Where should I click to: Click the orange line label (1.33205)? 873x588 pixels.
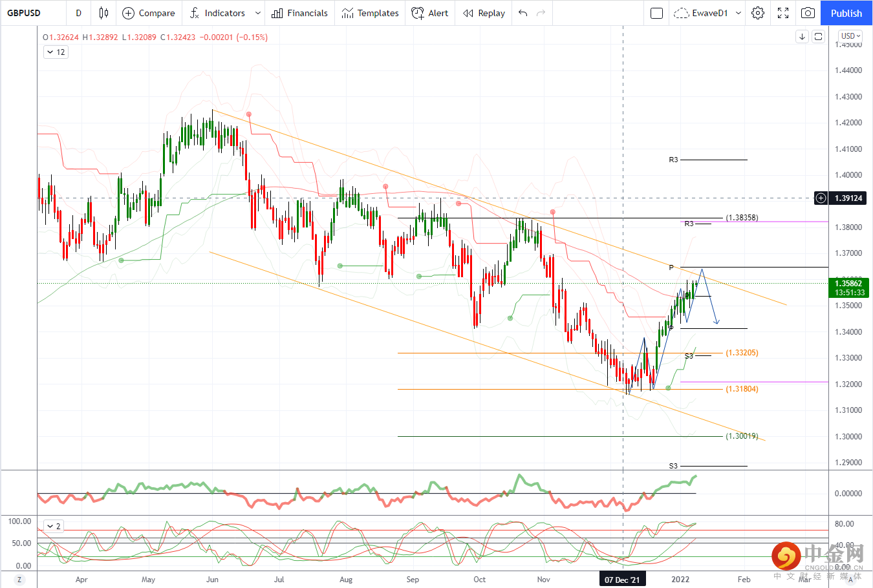pos(742,353)
